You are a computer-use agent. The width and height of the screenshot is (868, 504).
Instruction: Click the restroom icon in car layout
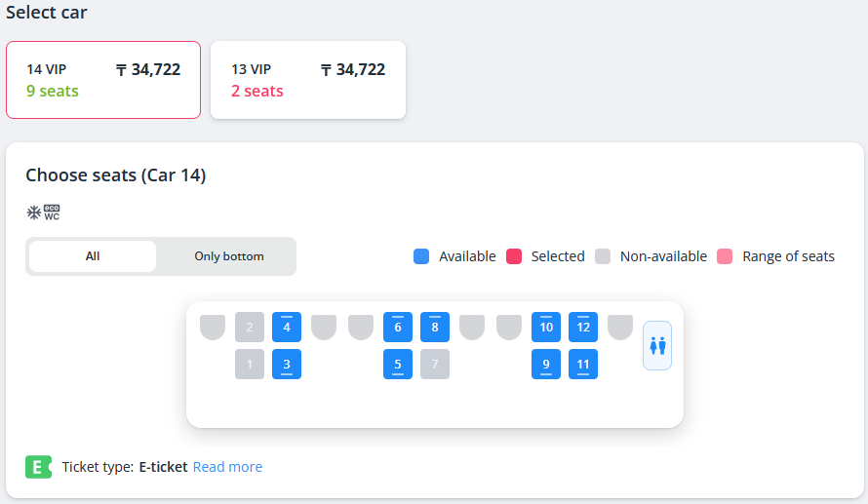(657, 345)
